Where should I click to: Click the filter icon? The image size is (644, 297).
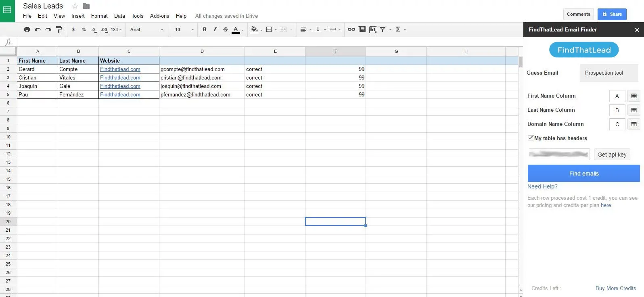coord(383,29)
